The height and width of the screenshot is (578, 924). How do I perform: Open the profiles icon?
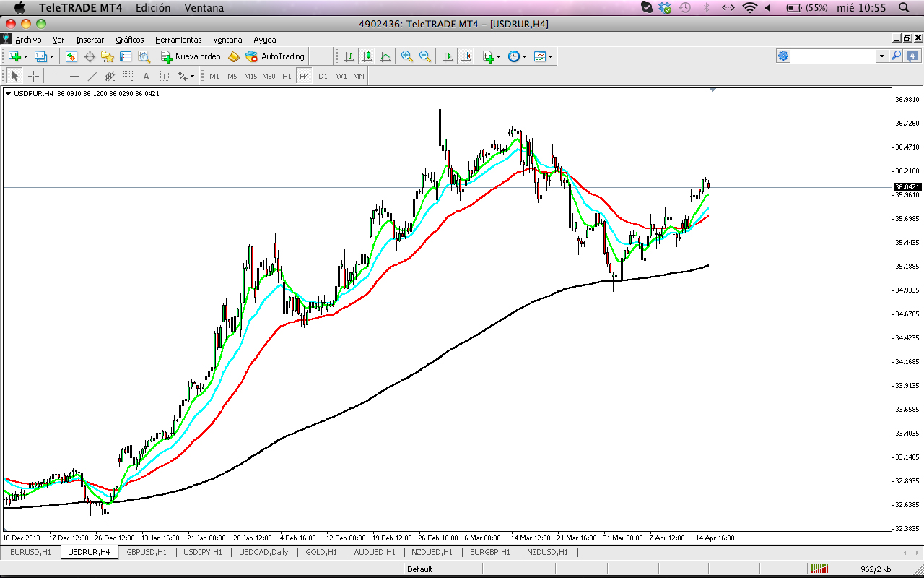[x=40, y=56]
